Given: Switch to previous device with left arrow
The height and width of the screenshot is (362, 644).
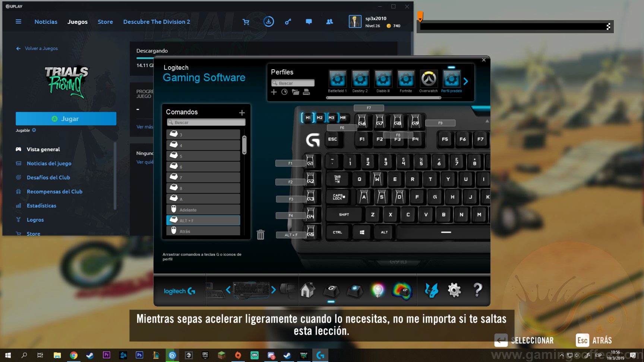Looking at the screenshot, I should click(228, 289).
